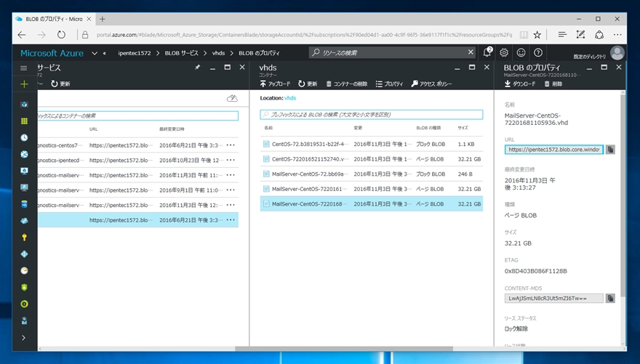640x364 pixels.
Task: Pin the BLOB service blade
Action: (x=198, y=68)
